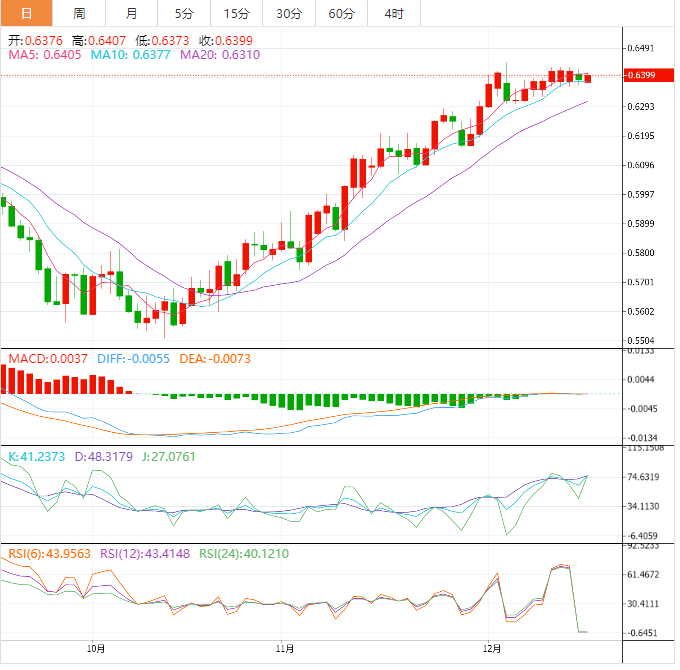Click the RSI(6) indicator label
Image resolution: width=680 pixels, height=670 pixels.
pyautogui.click(x=47, y=553)
